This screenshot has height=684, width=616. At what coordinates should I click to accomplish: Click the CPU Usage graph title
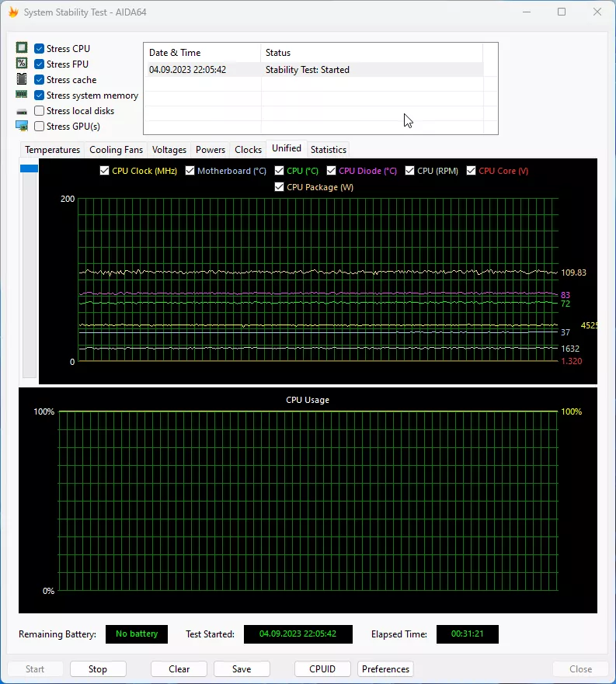tap(308, 400)
